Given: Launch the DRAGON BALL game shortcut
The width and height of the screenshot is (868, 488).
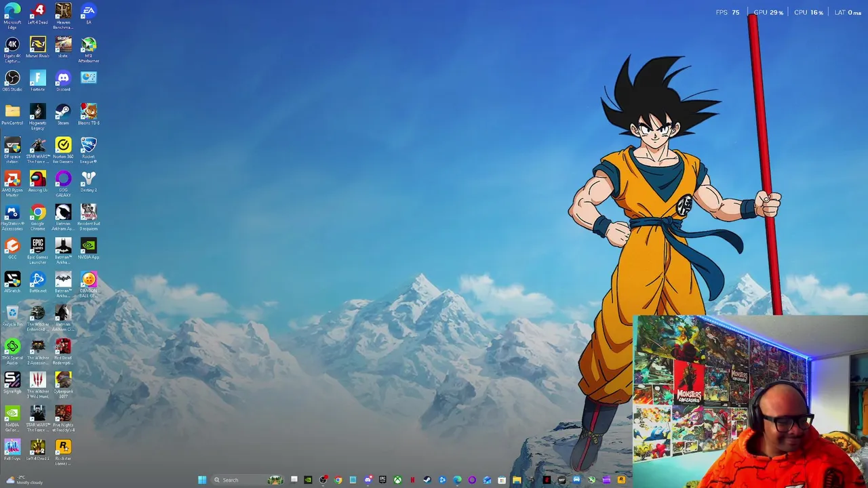Looking at the screenshot, I should click(x=88, y=285).
